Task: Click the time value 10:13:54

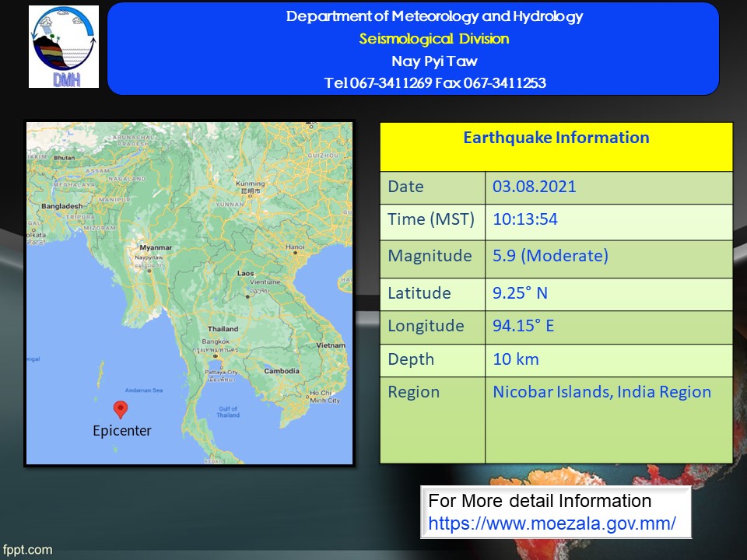Action: [x=525, y=219]
